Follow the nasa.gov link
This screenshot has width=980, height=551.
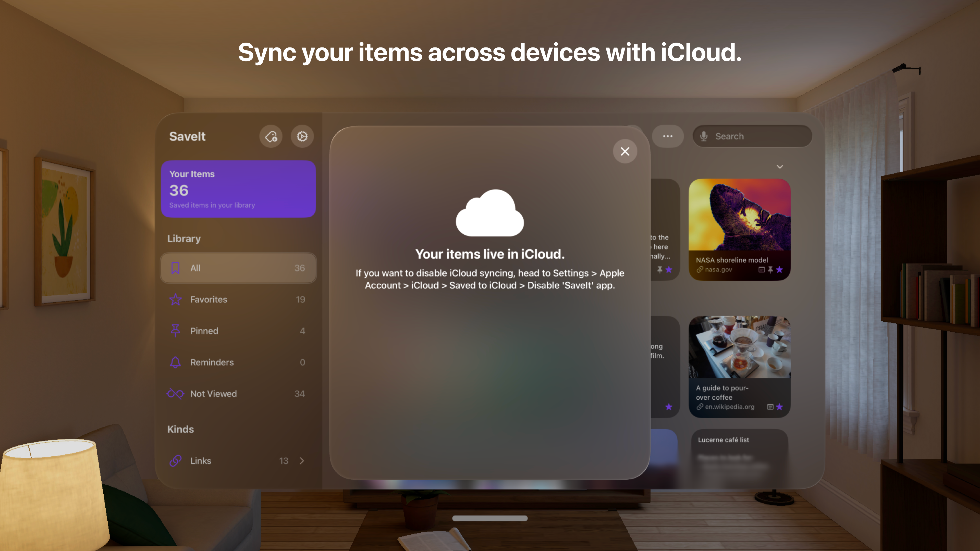[714, 270]
